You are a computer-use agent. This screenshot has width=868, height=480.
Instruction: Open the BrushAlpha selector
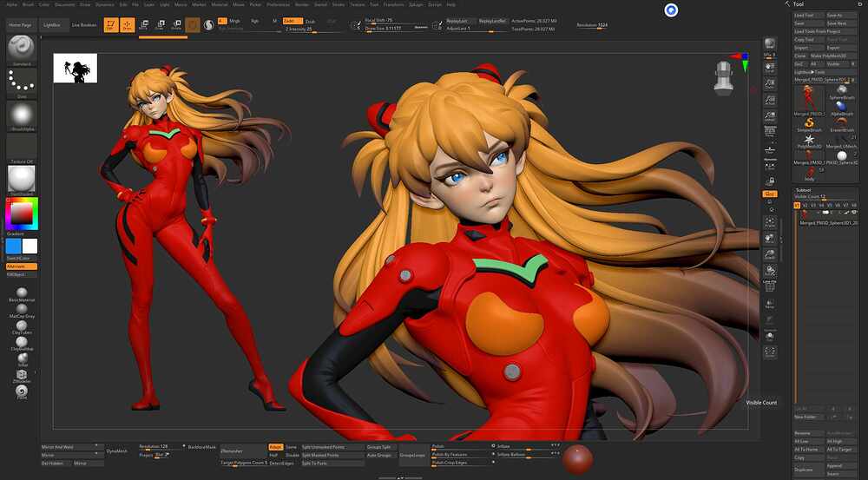click(x=22, y=115)
